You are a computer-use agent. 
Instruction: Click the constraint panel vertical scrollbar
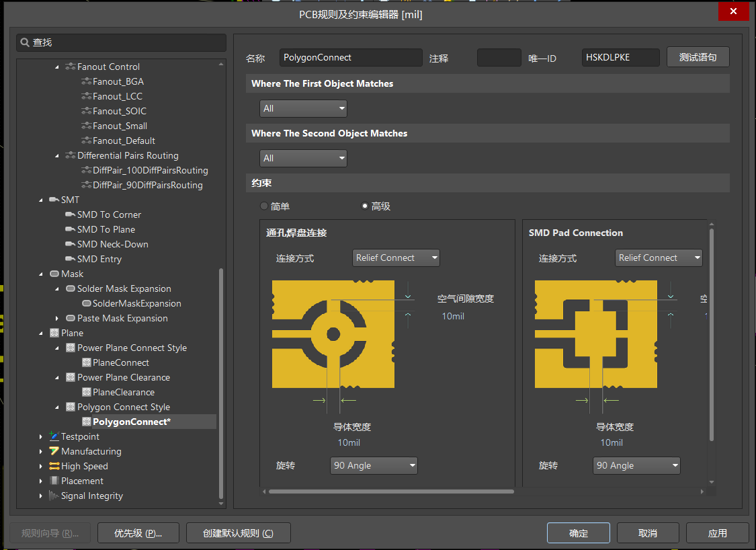tap(711, 334)
